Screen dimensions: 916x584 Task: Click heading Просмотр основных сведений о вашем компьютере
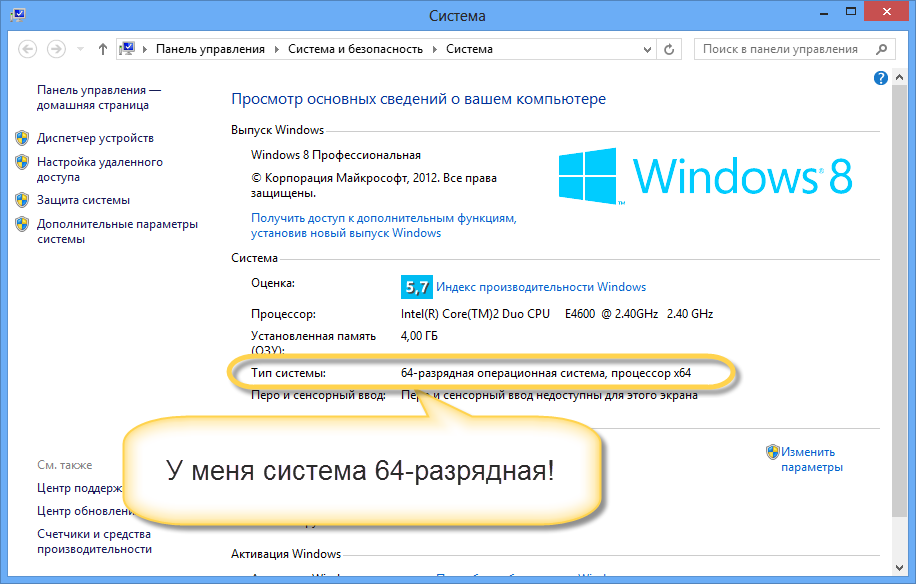click(418, 99)
